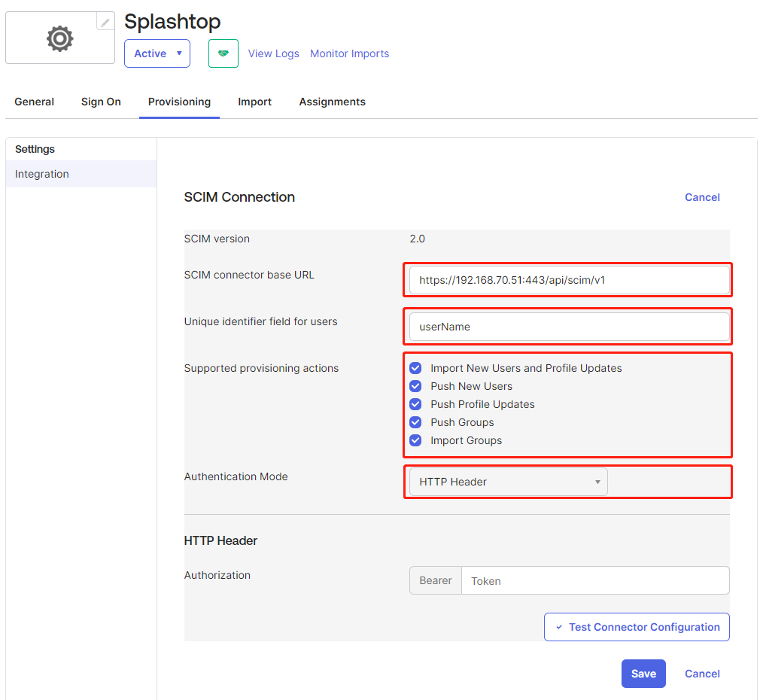
Task: Click Test Connector Configuration button
Action: [x=637, y=627]
